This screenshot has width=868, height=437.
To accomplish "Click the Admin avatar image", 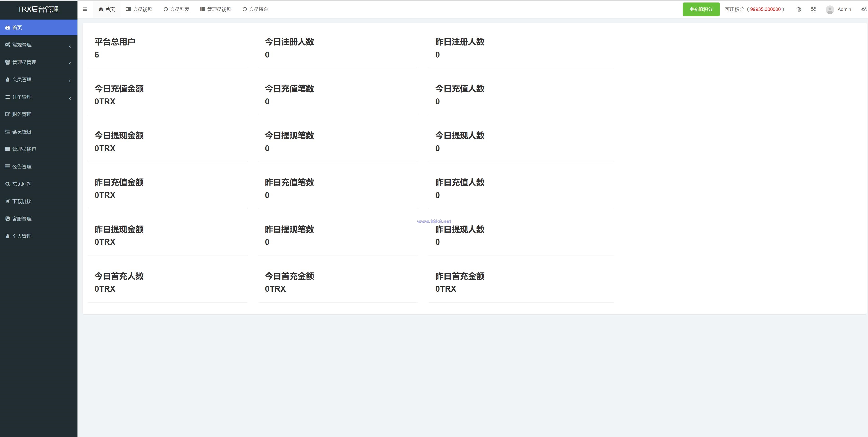I will pyautogui.click(x=830, y=10).
